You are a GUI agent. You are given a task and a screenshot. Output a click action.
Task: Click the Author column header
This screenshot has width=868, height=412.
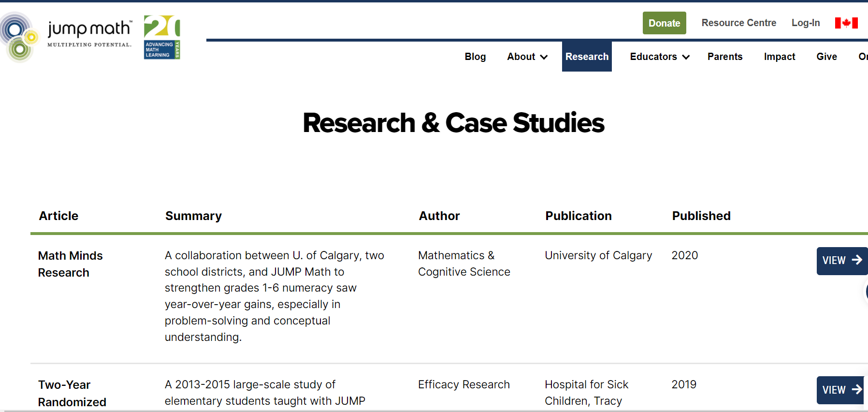[x=439, y=216]
